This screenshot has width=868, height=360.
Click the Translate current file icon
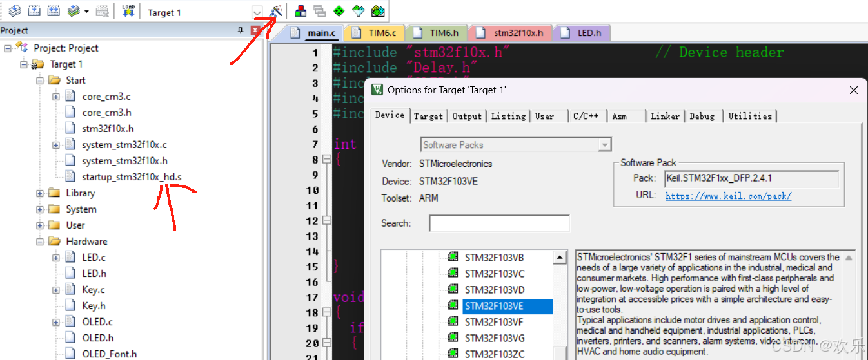click(14, 11)
